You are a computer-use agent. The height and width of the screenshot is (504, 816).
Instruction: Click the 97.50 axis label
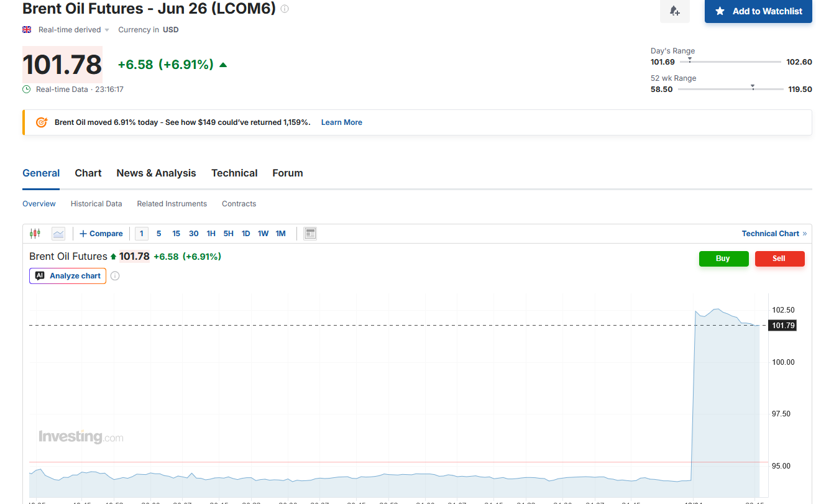(x=781, y=414)
